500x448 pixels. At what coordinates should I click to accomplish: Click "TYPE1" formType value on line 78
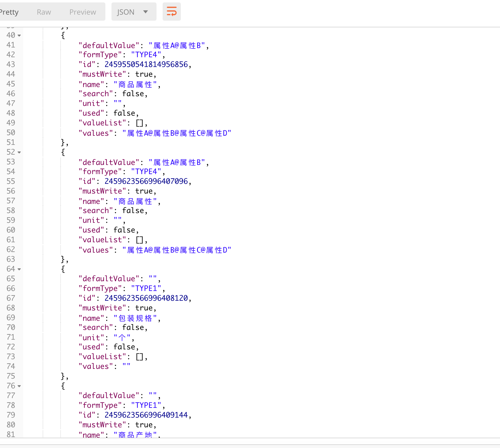click(x=146, y=405)
